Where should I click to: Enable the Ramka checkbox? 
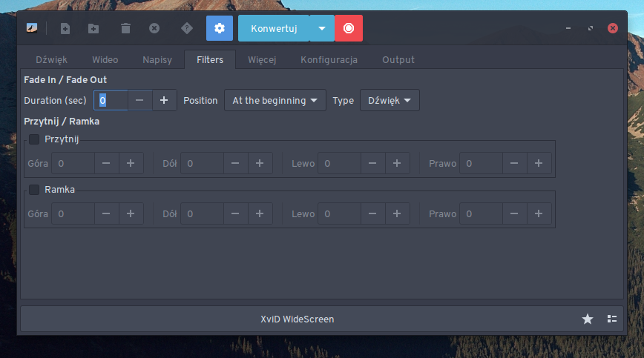34,190
